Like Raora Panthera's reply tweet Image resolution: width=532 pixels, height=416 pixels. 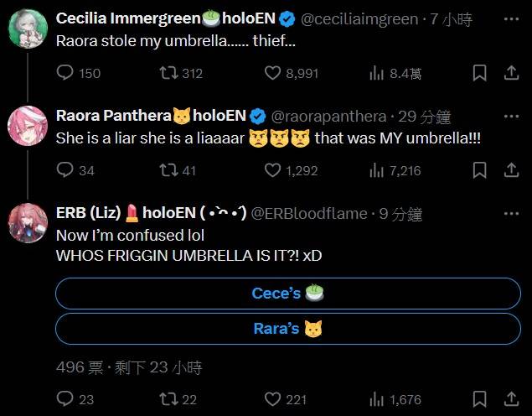[x=271, y=170]
